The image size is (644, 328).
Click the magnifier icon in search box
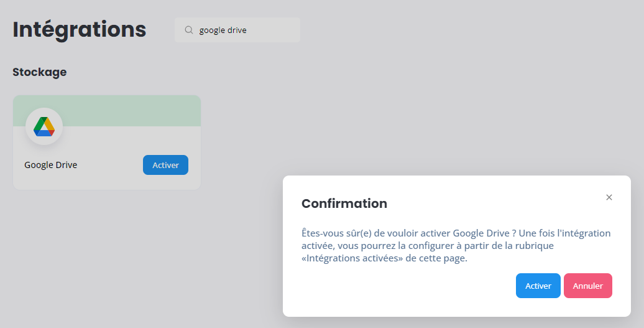pyautogui.click(x=188, y=30)
